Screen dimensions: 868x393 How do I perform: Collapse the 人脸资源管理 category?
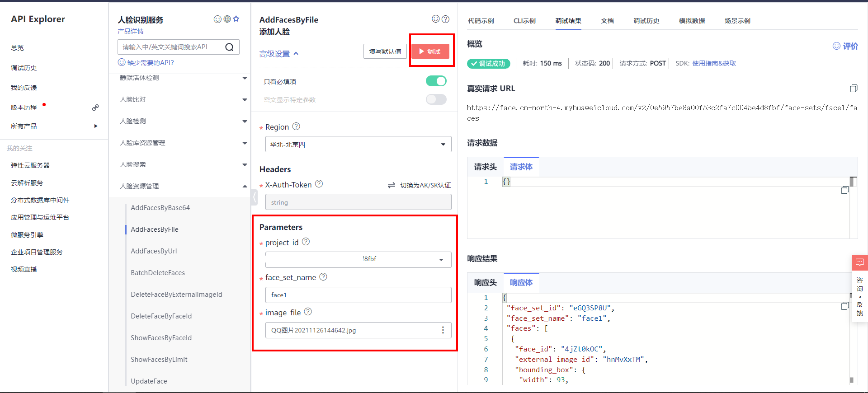coord(245,187)
